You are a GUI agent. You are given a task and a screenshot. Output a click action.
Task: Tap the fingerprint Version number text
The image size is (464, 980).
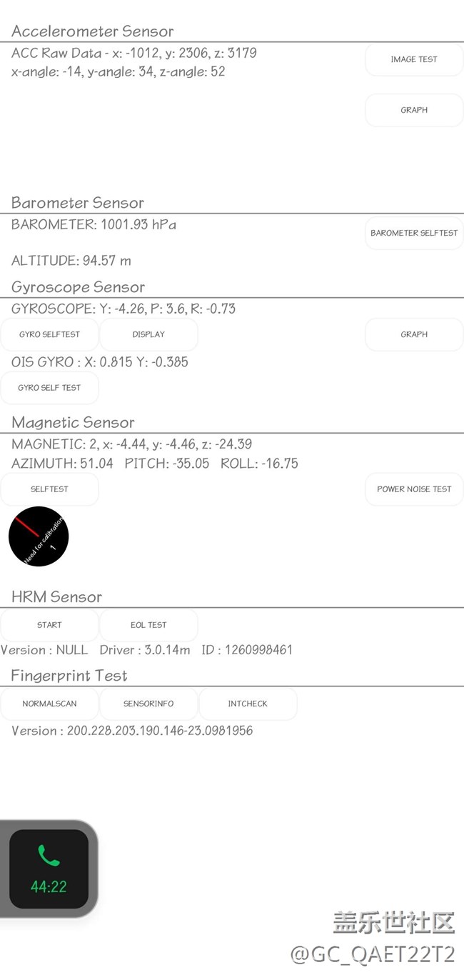point(132,731)
